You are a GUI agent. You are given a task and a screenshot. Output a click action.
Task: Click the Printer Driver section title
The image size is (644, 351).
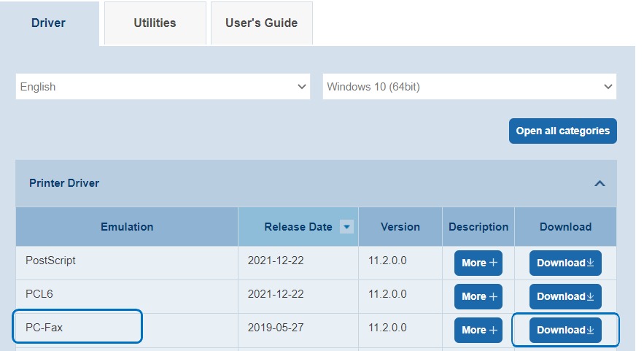(64, 183)
